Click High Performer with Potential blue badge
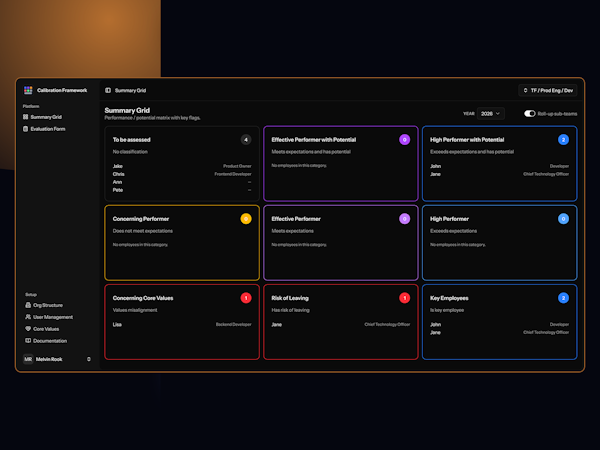Image resolution: width=600 pixels, height=450 pixels. (563, 140)
